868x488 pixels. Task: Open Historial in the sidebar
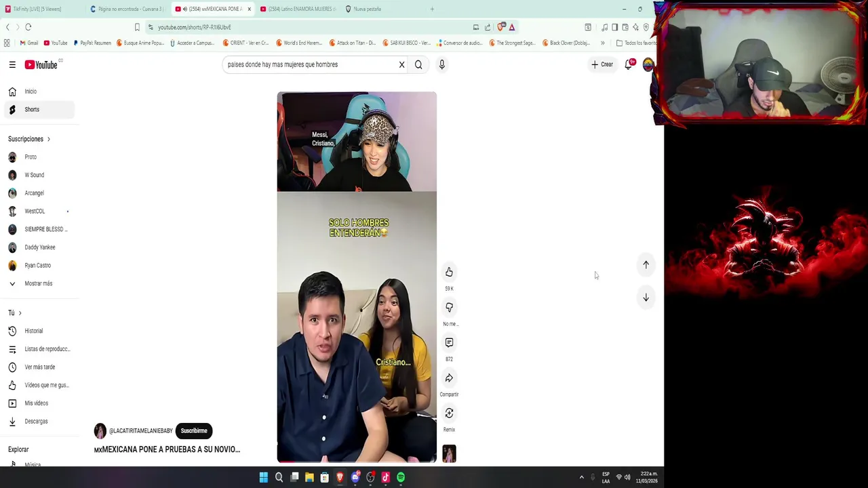tap(39, 331)
